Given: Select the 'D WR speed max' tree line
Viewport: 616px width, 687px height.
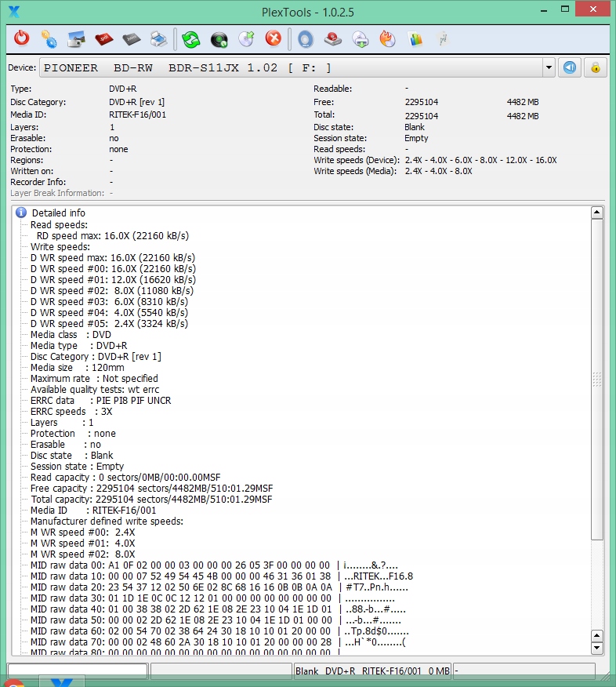Looking at the screenshot, I should point(112,257).
